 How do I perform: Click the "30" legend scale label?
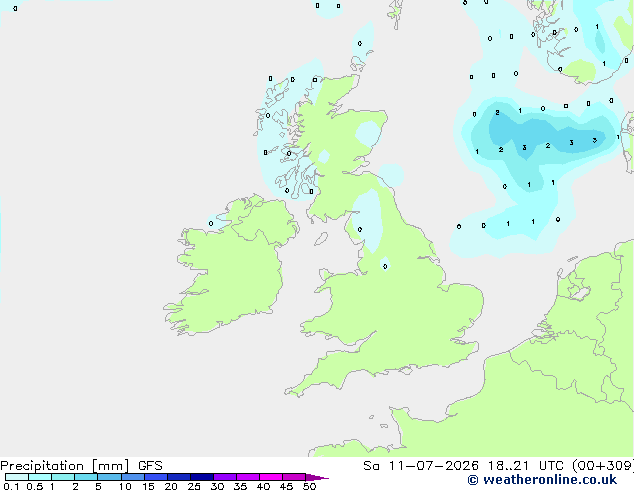point(217,486)
